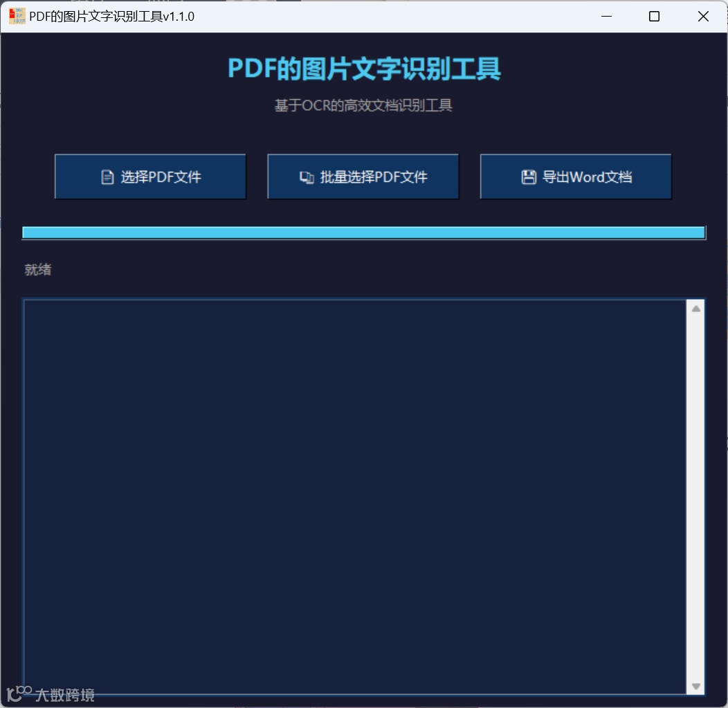Click the 就绪 status label
Image resolution: width=728 pixels, height=708 pixels.
pos(37,269)
